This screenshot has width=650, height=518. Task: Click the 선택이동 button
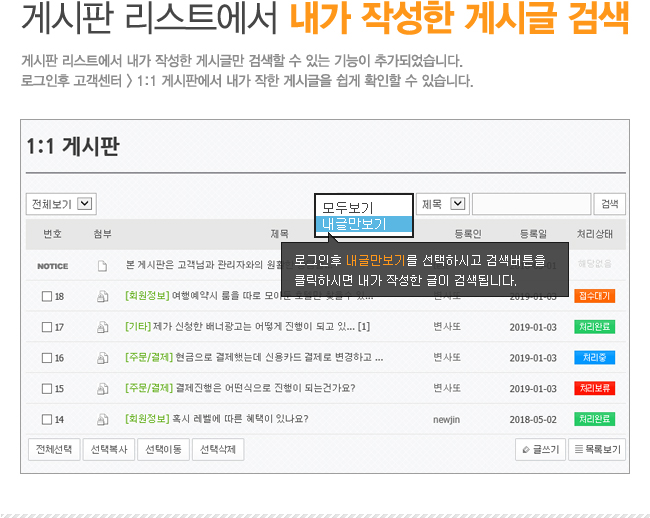[163, 449]
